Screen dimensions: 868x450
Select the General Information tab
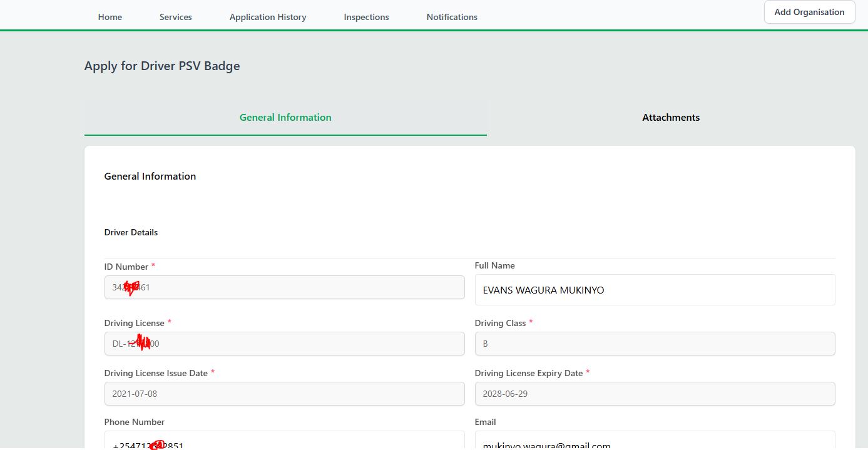pyautogui.click(x=285, y=117)
